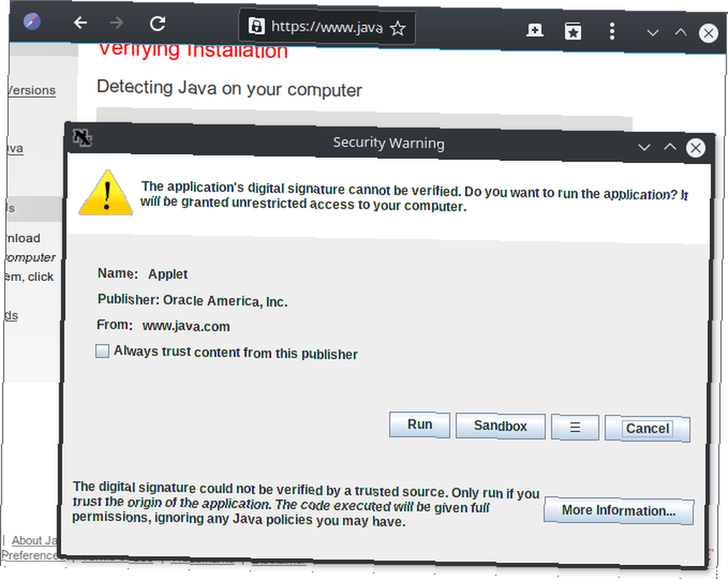
Task: Enable Always trust content from this publisher
Action: point(102,351)
